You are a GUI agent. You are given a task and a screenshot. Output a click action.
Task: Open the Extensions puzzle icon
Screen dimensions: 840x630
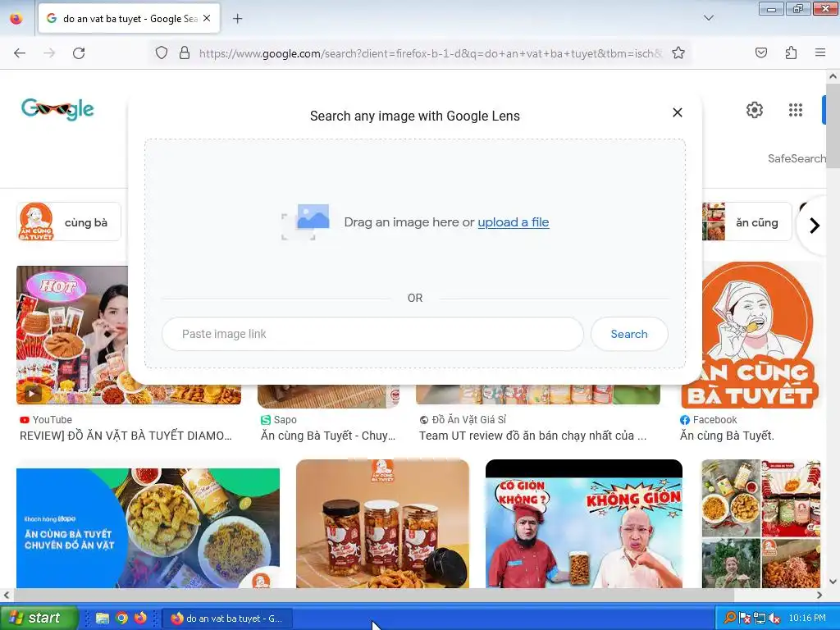click(x=791, y=53)
